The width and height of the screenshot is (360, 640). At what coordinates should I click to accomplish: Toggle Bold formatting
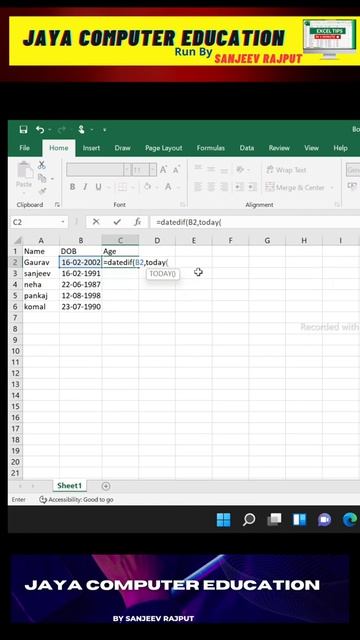(x=72, y=187)
